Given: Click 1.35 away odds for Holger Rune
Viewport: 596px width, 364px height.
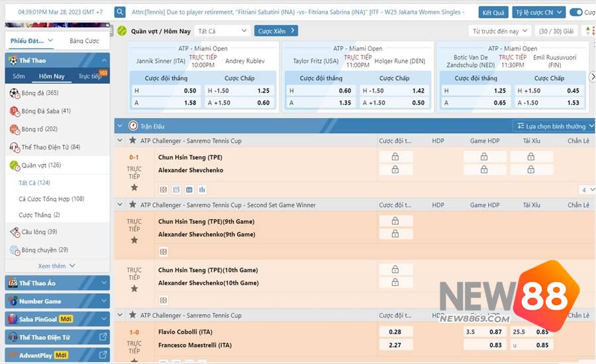Looking at the screenshot, I should coord(321,103).
